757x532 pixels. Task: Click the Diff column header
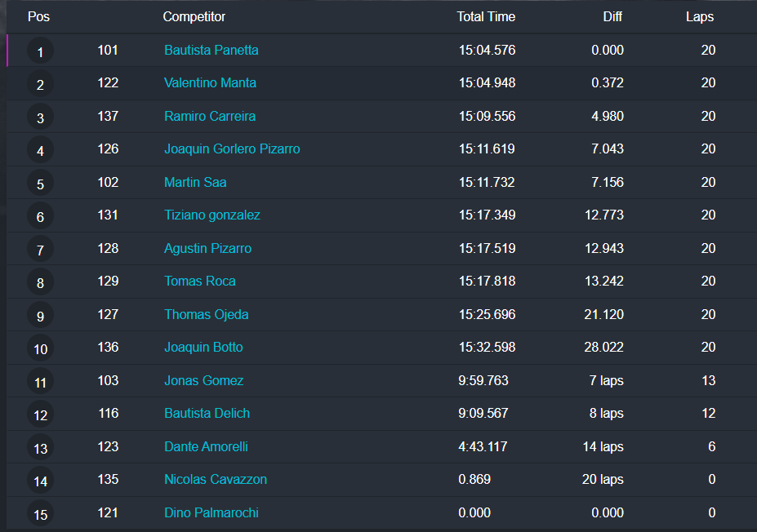click(x=612, y=16)
